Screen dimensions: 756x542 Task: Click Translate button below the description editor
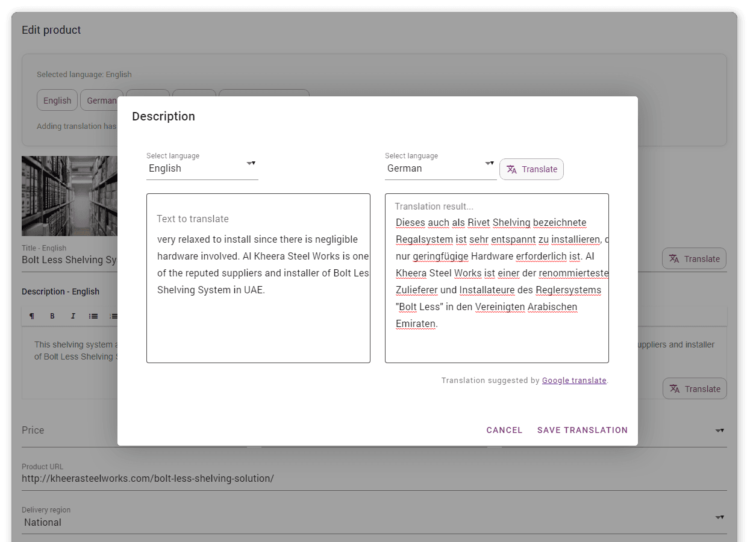(695, 389)
